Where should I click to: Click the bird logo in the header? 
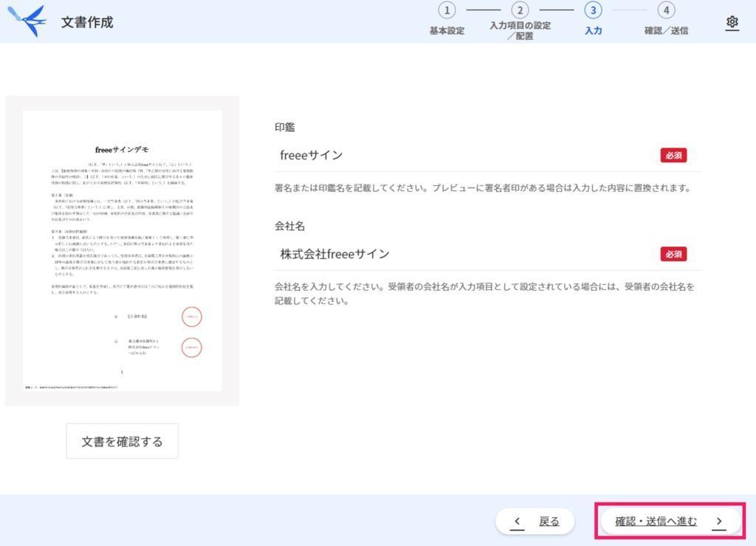tap(28, 21)
